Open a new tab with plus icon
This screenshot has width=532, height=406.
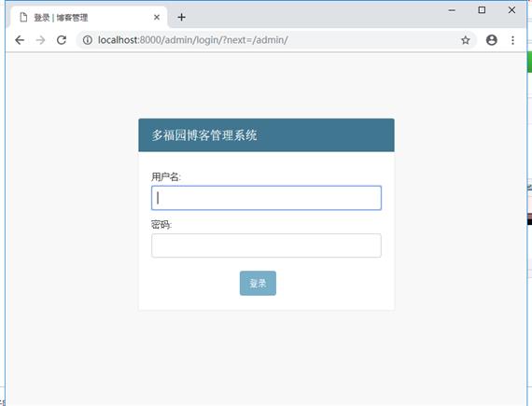(x=181, y=18)
